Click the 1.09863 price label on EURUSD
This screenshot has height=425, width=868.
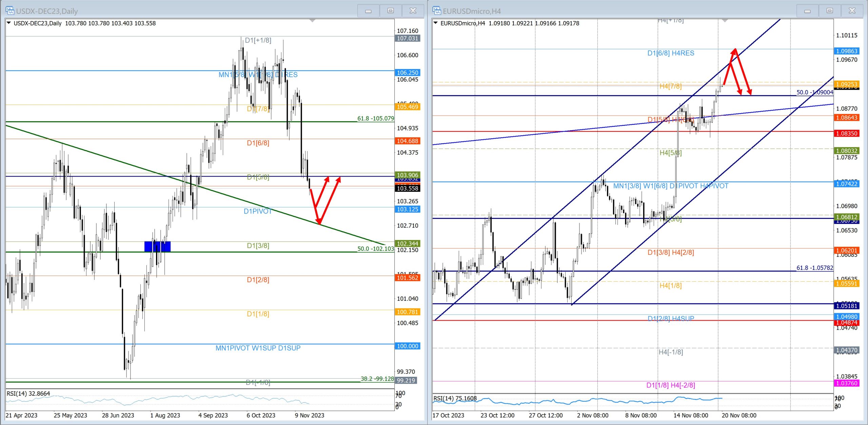click(x=847, y=51)
